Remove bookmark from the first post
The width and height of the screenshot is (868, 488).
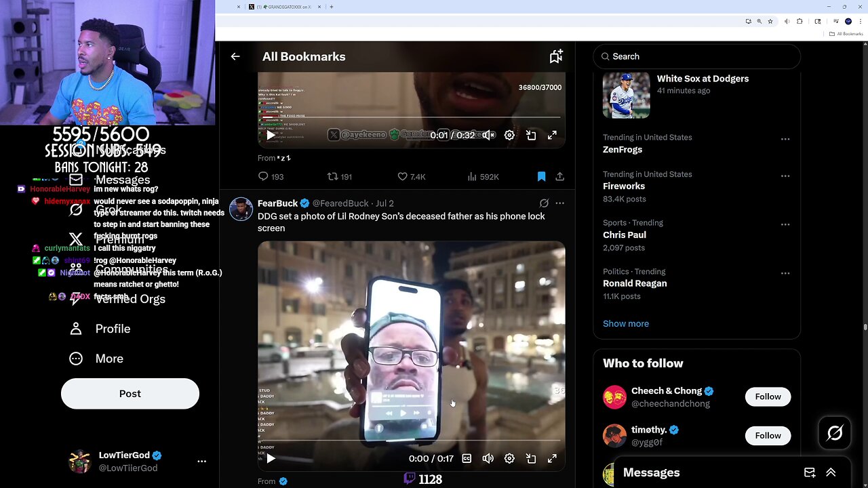541,177
